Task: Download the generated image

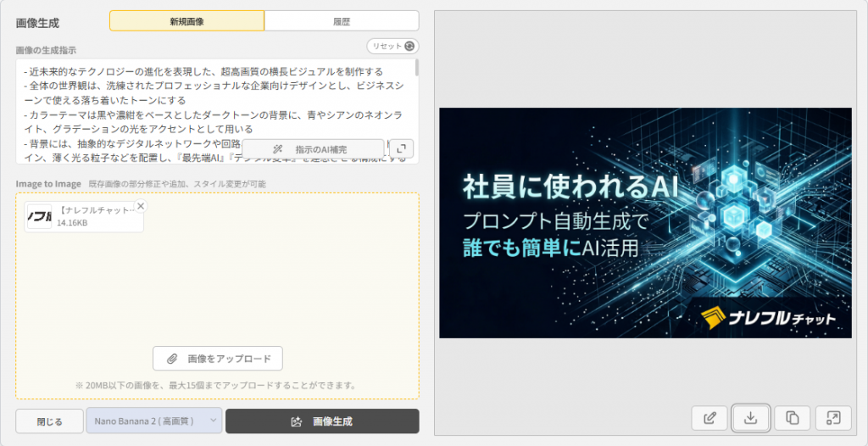Action: pos(750,417)
